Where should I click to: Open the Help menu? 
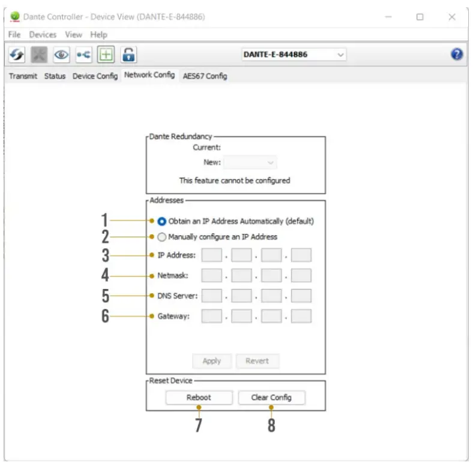click(98, 35)
